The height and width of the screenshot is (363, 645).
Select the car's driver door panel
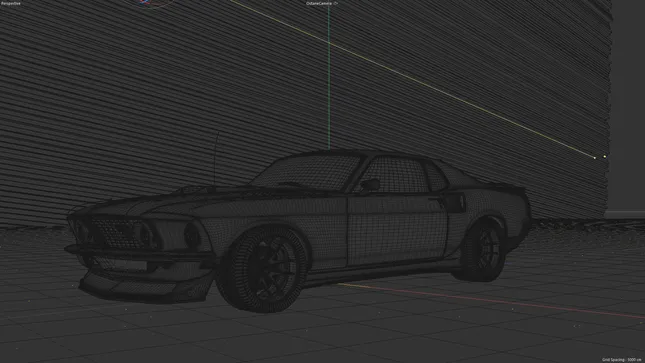(x=397, y=230)
